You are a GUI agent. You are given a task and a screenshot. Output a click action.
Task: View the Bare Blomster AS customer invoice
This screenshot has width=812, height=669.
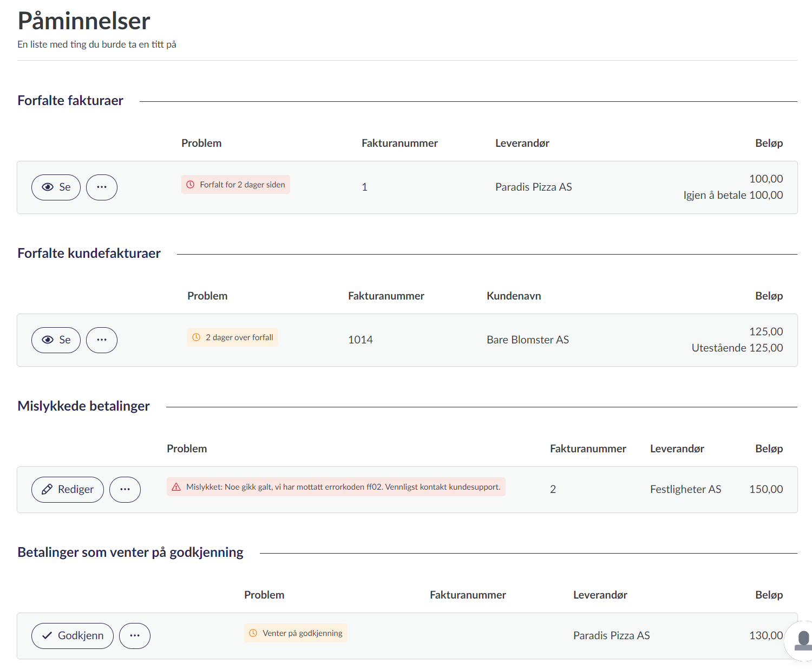point(56,340)
